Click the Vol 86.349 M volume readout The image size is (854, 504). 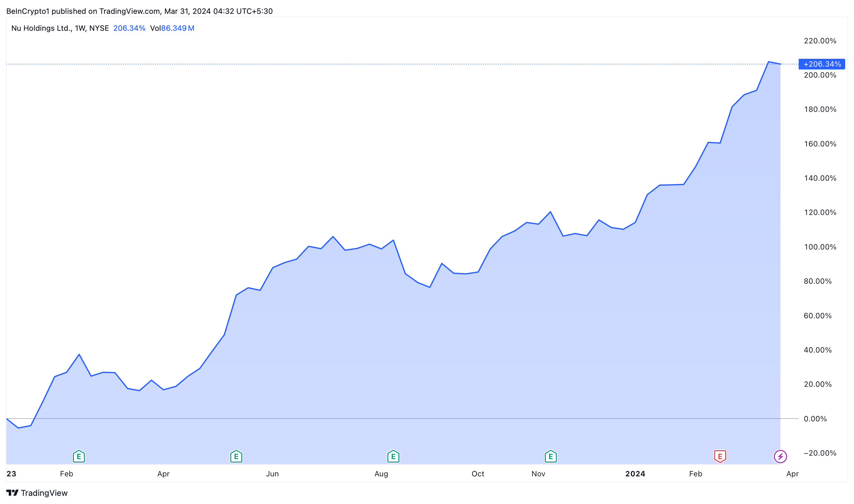[172, 28]
